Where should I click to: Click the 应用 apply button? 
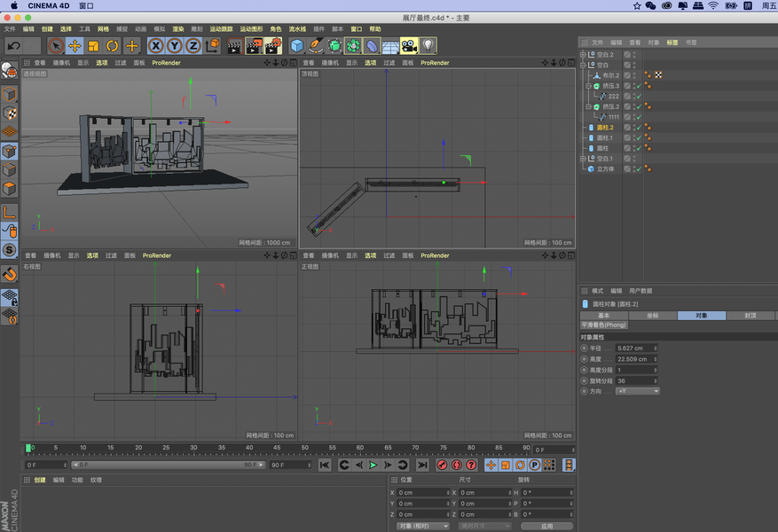click(x=546, y=526)
